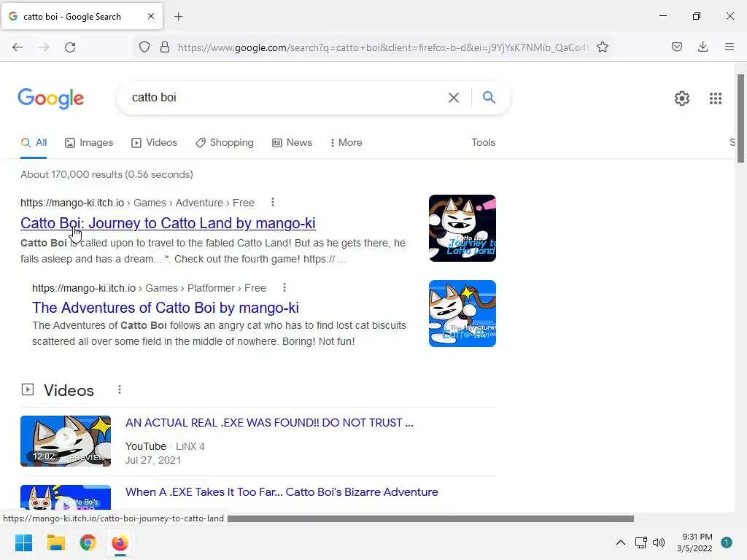This screenshot has width=747, height=560.
Task: Click the volume speaker tray icon
Action: coord(659,542)
